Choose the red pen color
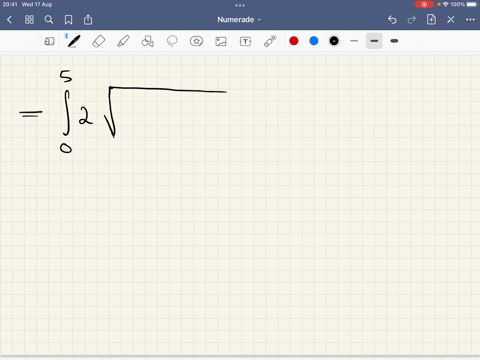Screen dimensions: 480x360 [294, 41]
